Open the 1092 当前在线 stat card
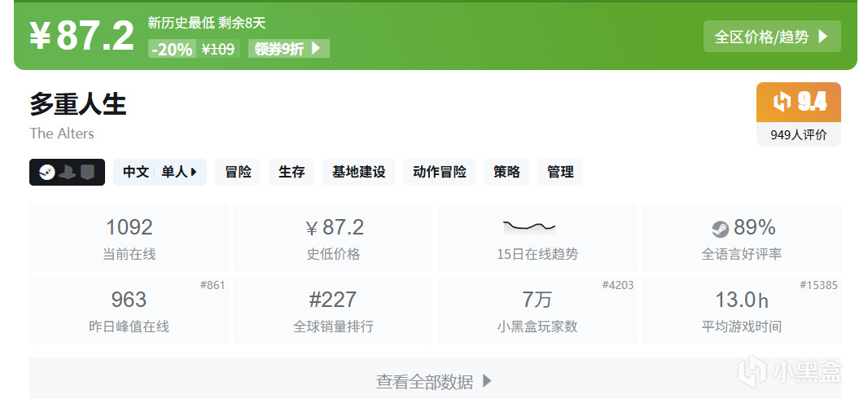This screenshot has width=868, height=399. pos(129,238)
